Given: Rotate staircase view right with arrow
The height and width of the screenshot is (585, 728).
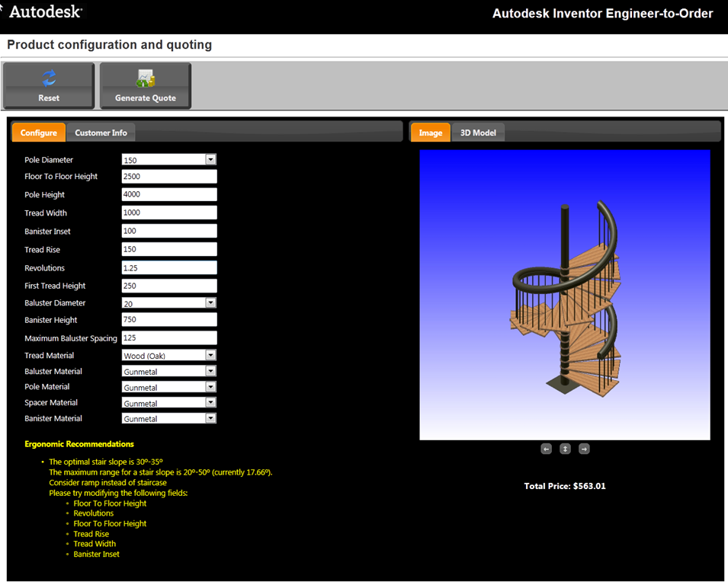Looking at the screenshot, I should [584, 449].
